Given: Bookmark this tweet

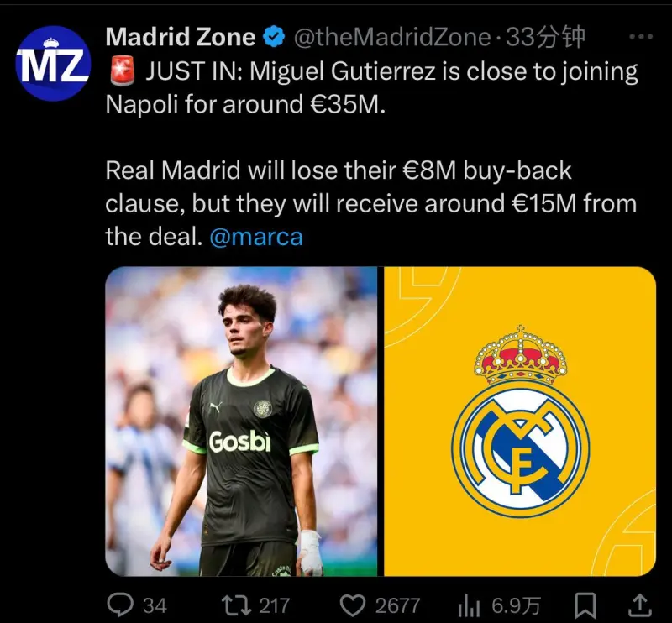Looking at the screenshot, I should point(585,605).
